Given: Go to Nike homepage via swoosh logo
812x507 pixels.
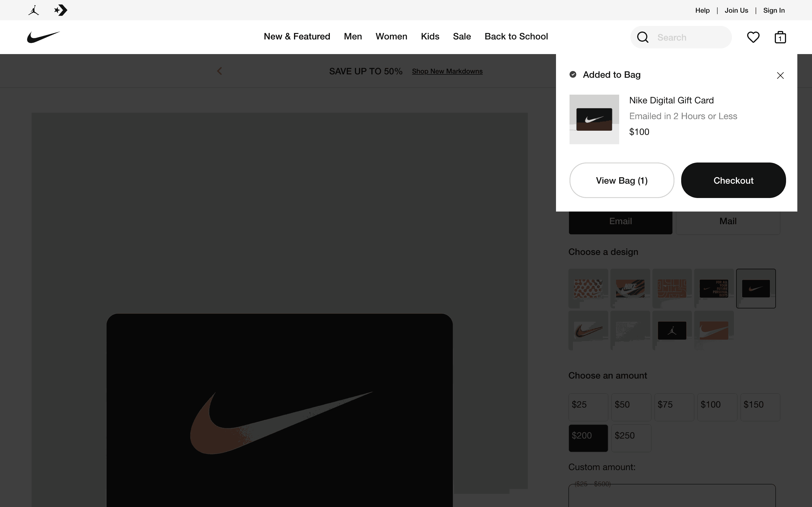Looking at the screenshot, I should pyautogui.click(x=43, y=37).
